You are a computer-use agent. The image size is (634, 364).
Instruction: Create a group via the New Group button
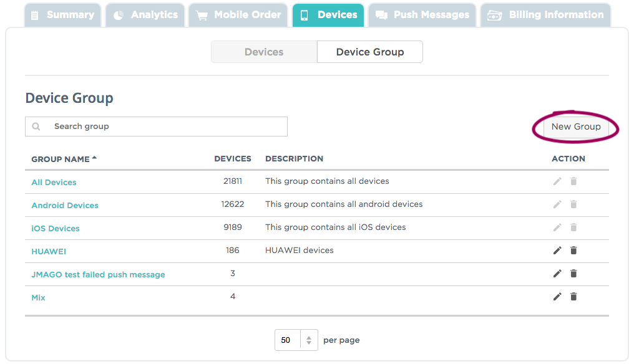point(575,127)
